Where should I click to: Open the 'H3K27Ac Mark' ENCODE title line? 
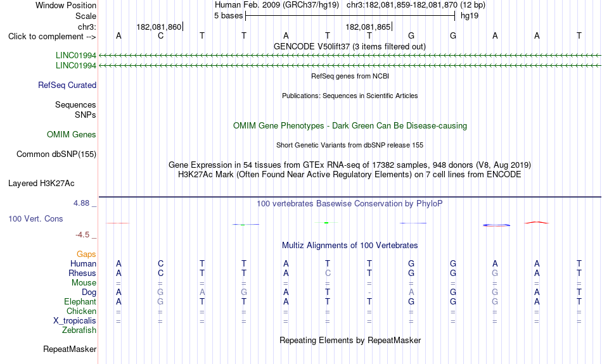point(350,175)
